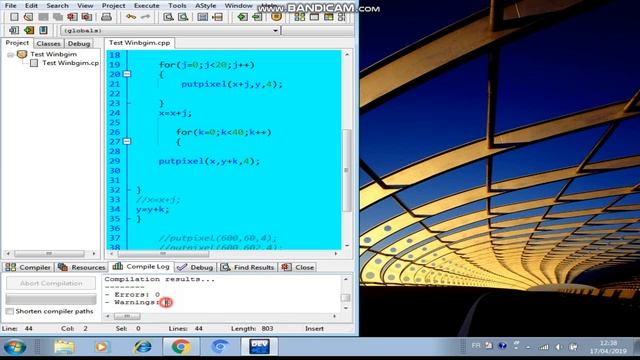
Task: Open the AStyle menu
Action: 205,6
